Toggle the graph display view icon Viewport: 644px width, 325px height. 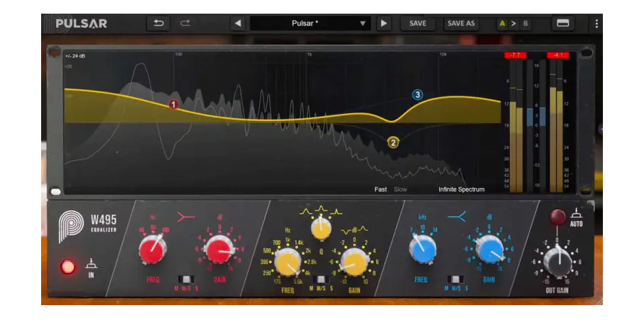(x=562, y=23)
